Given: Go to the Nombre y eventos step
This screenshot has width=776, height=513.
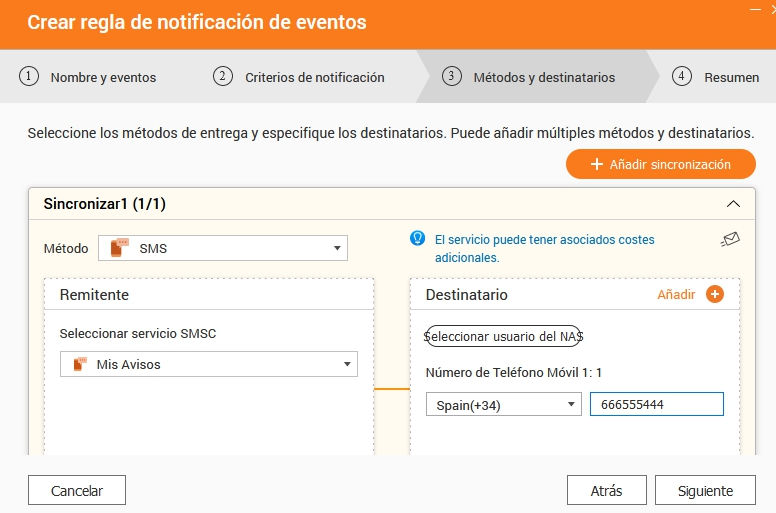Looking at the screenshot, I should coord(90,77).
